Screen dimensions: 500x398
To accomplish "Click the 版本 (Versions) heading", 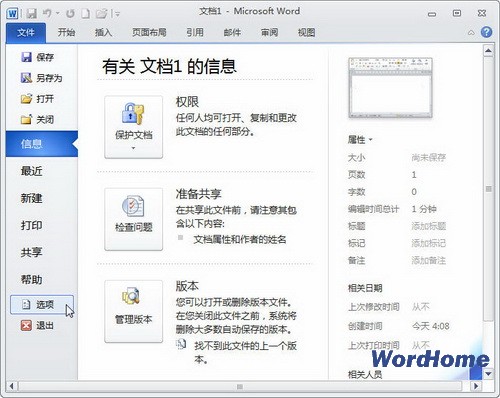I will (x=187, y=286).
